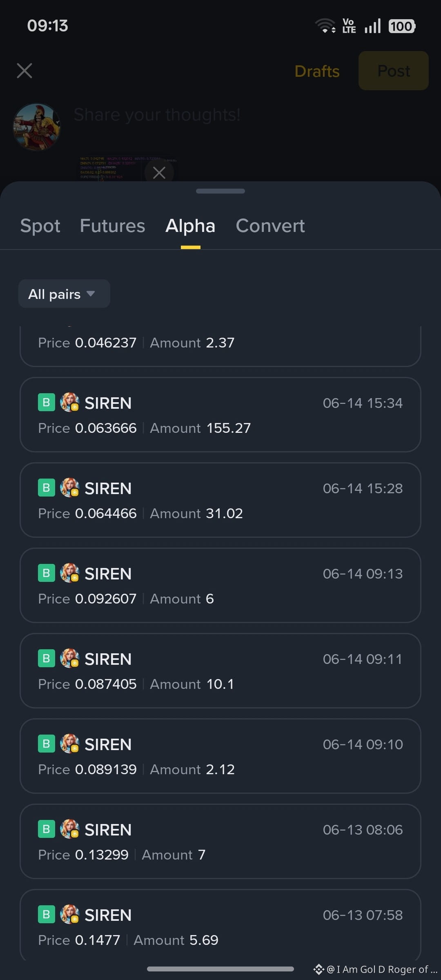
Task: Tap SIREN token icon on 09:13 trade
Action: (69, 573)
